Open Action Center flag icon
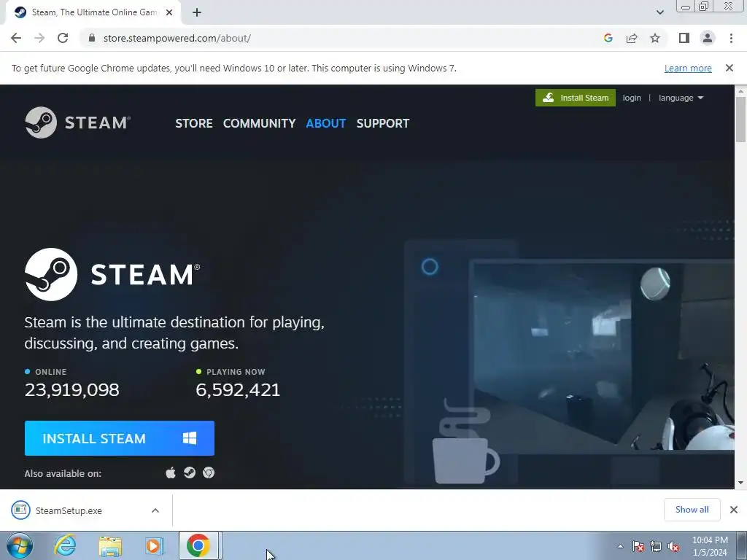Screen dimensions: 747x560 point(638,546)
